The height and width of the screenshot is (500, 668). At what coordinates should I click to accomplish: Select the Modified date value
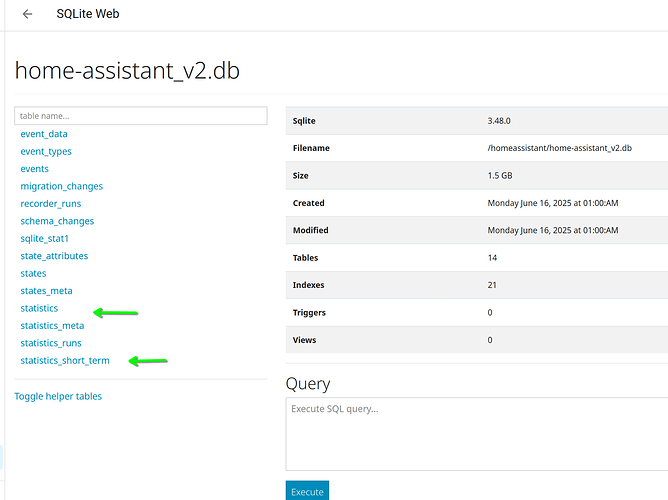pos(553,230)
